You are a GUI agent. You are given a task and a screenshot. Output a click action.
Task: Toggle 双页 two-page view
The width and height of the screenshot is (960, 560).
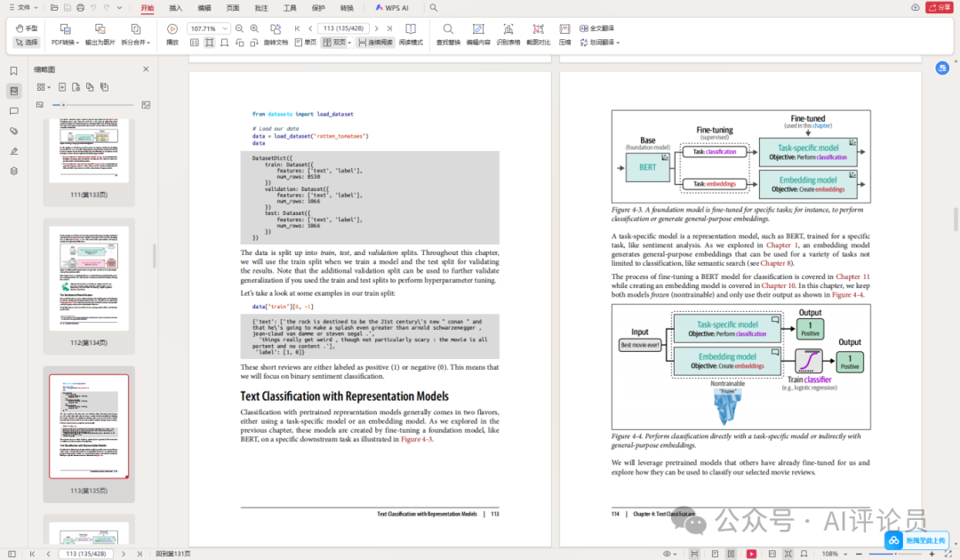pos(334,43)
